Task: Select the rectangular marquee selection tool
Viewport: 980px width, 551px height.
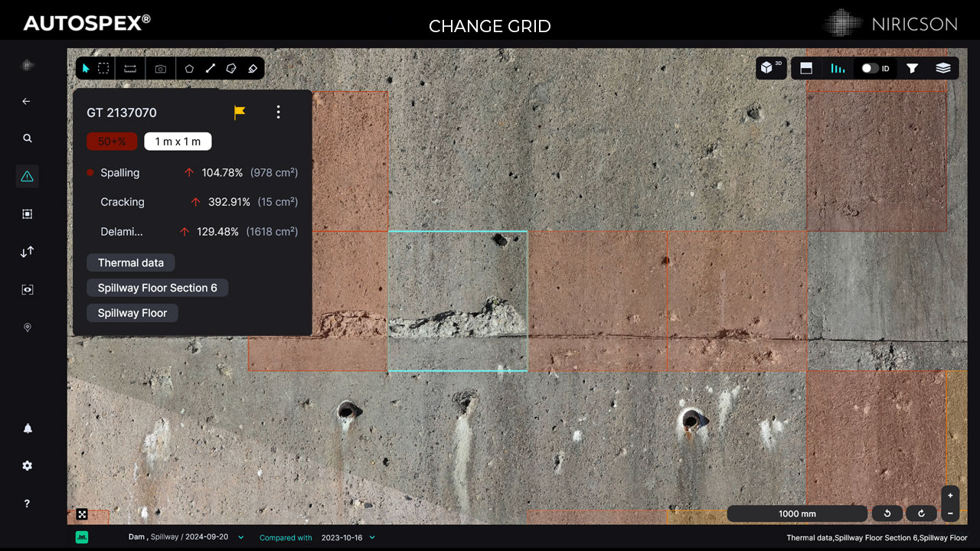Action: tap(103, 68)
